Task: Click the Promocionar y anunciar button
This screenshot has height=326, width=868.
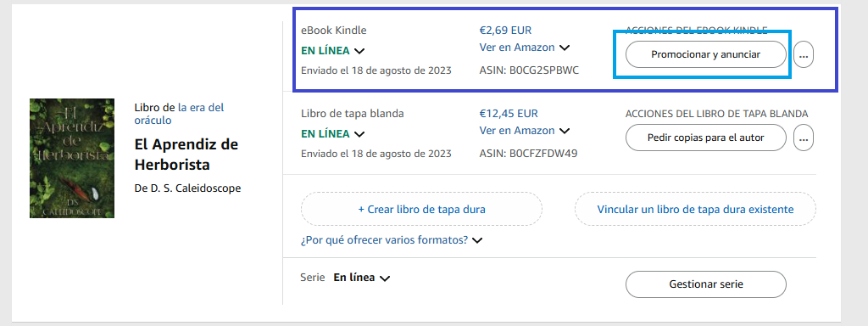Action: pyautogui.click(x=706, y=54)
